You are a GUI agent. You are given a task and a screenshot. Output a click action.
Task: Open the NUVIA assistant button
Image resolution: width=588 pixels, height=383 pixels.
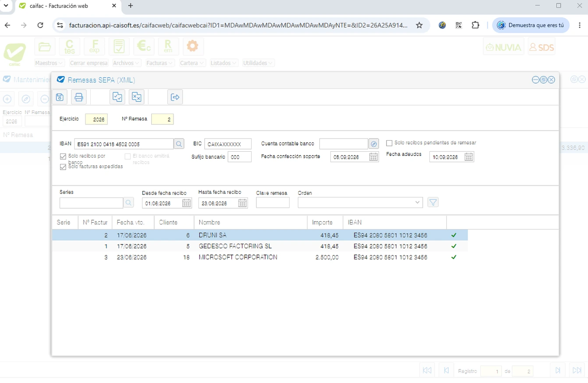click(x=503, y=46)
